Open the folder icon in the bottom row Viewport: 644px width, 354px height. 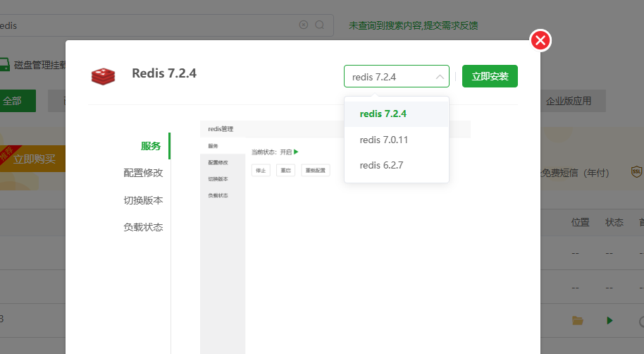point(578,320)
